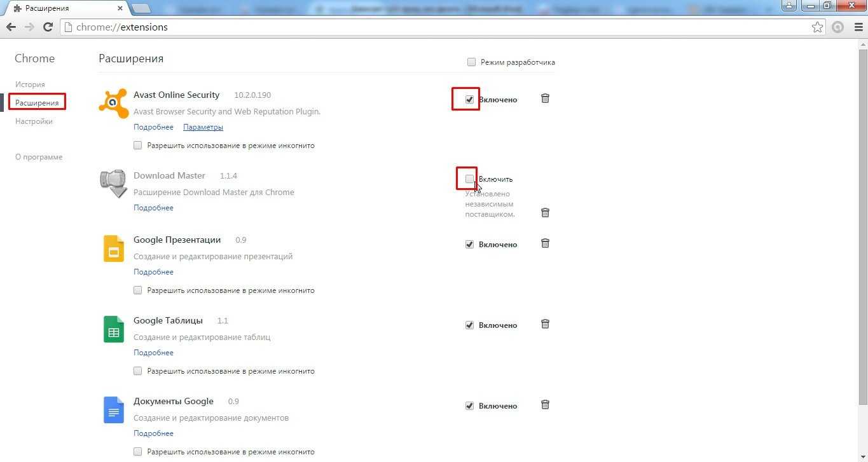Click the trash icon for Avast Online Security
Image resolution: width=868 pixels, height=462 pixels.
click(545, 99)
